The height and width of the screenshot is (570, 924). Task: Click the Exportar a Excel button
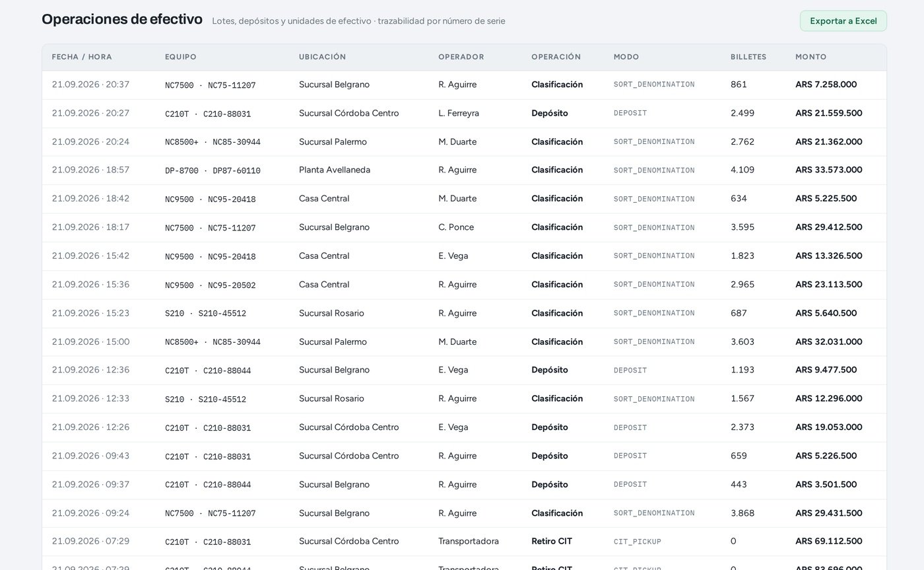pyautogui.click(x=843, y=20)
